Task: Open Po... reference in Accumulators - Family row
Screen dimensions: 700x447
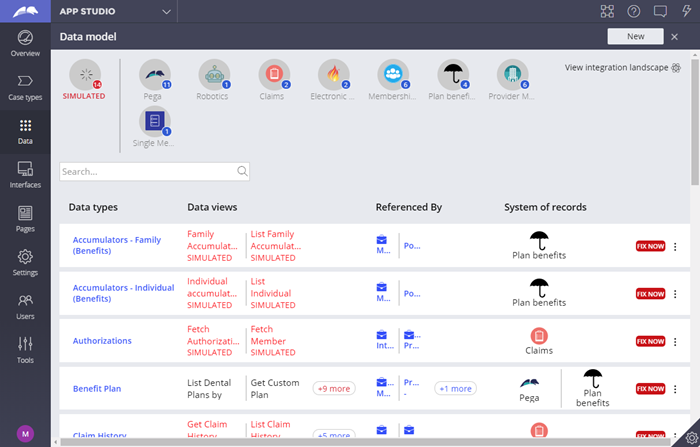Action: pyautogui.click(x=412, y=246)
